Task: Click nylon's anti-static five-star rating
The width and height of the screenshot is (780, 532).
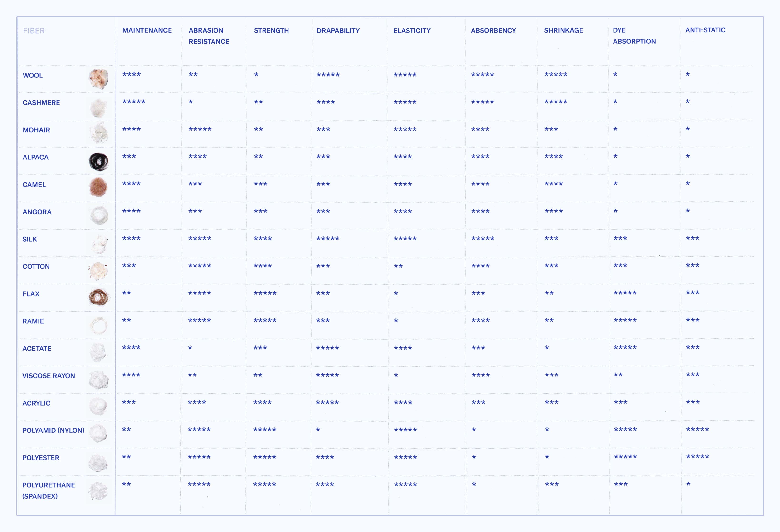Action: (x=698, y=430)
